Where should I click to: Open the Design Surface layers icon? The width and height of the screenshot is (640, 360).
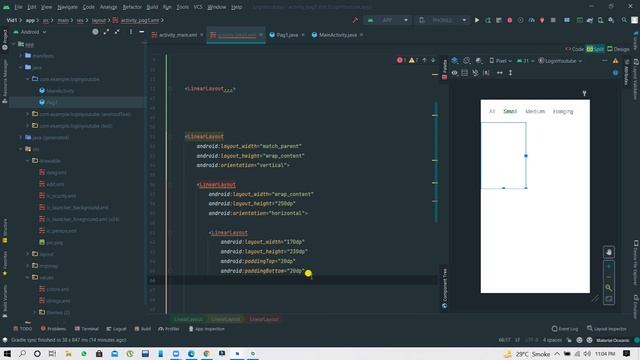(455, 61)
